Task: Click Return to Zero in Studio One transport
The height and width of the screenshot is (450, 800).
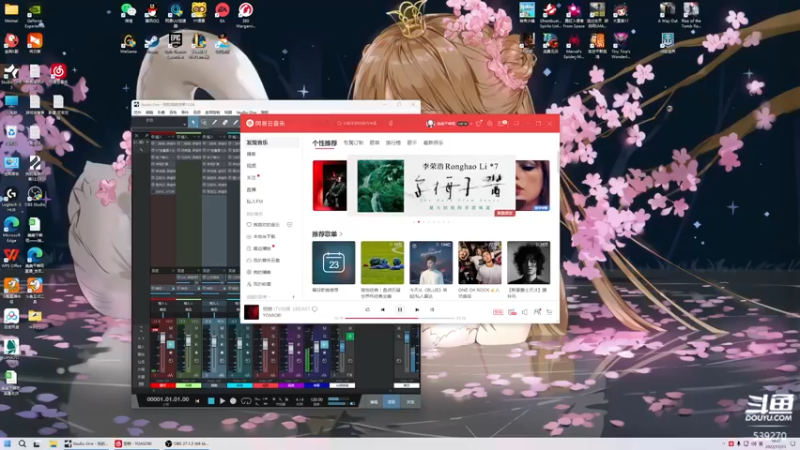Action: (197, 401)
